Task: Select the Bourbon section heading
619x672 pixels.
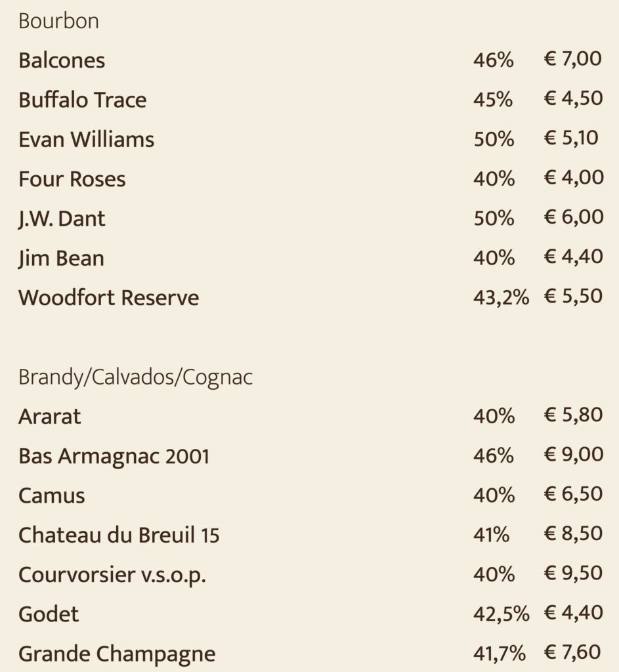Action: point(58,21)
